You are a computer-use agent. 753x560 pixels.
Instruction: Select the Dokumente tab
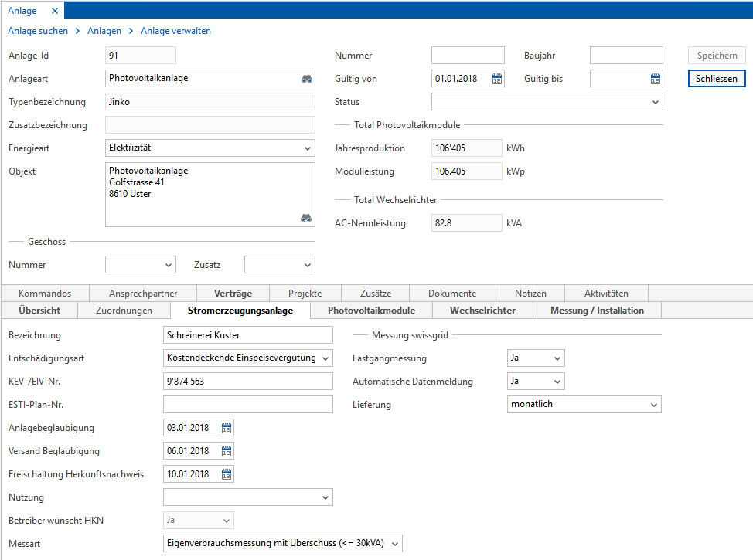pos(452,294)
